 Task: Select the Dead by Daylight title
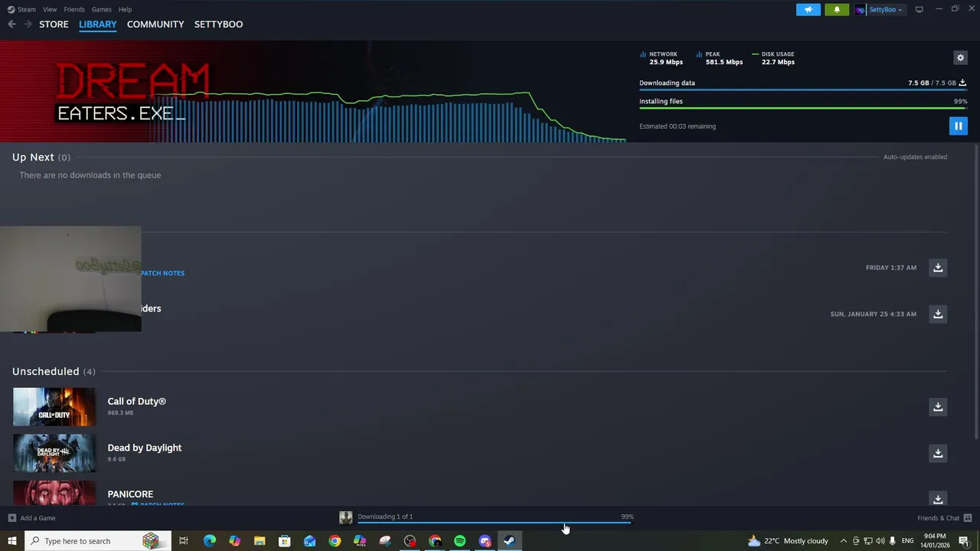145,448
